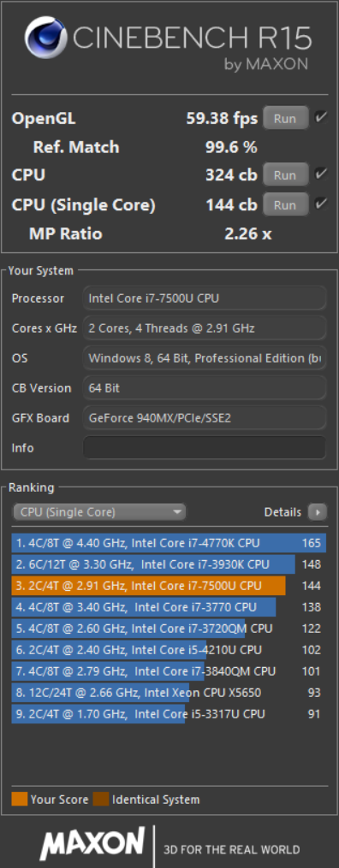Screen dimensions: 339x868
Task: Toggle the CPU test checkbox
Action: pyautogui.click(x=321, y=174)
